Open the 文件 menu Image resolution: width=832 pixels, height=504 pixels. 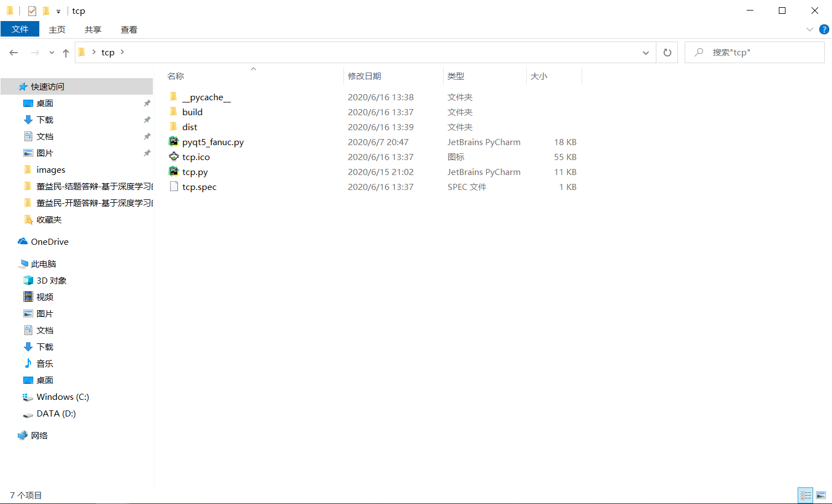20,29
